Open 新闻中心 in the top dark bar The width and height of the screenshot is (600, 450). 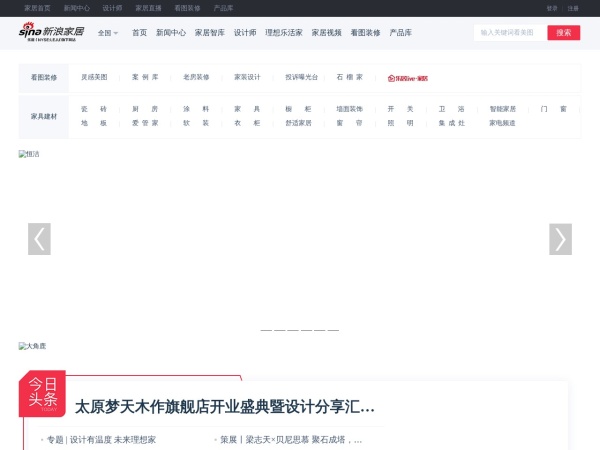[77, 7]
